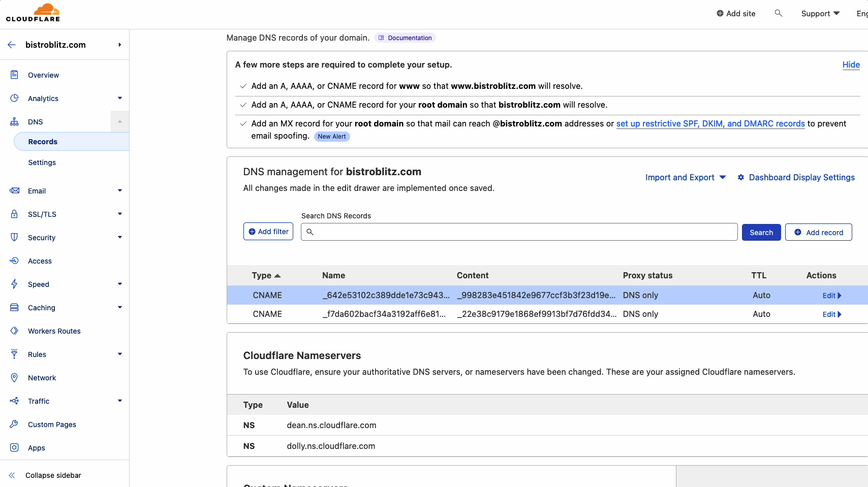Click the Dashboard Display Settings gear icon
Screen dimensions: 868x487
pos(741,177)
